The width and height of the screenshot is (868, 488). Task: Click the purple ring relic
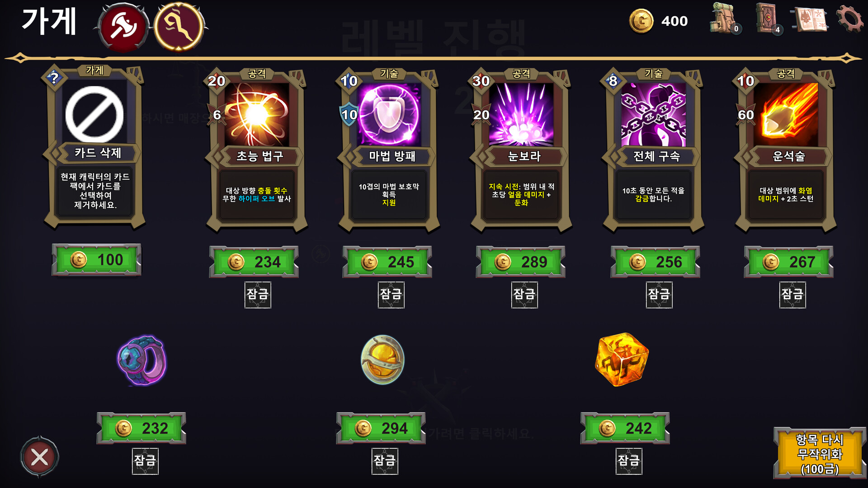coord(142,361)
